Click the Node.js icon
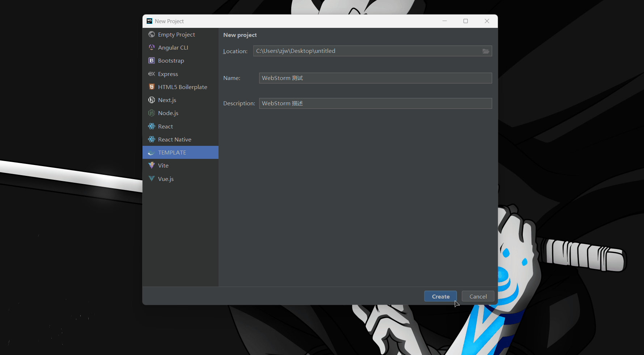This screenshot has height=355, width=644. click(x=152, y=113)
